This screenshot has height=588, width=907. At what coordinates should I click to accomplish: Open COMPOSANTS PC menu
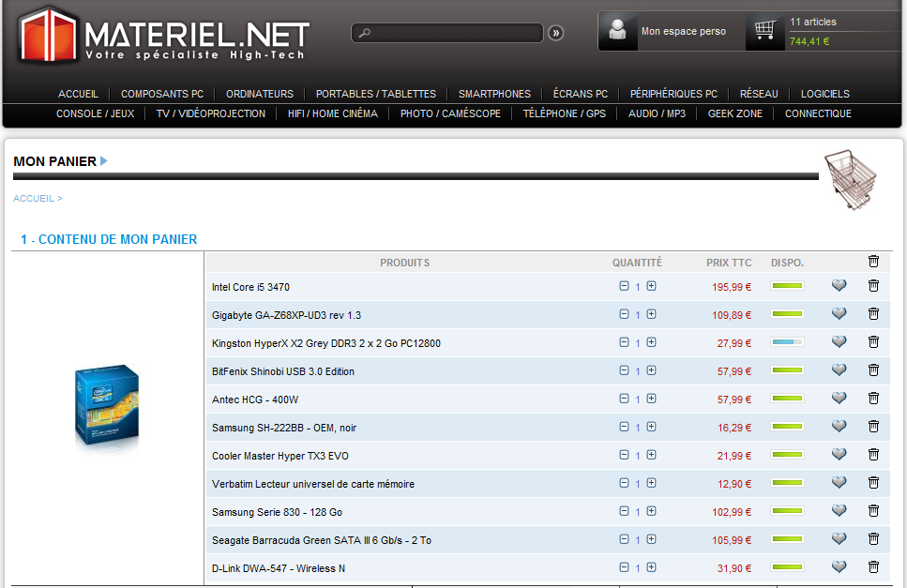(x=162, y=94)
